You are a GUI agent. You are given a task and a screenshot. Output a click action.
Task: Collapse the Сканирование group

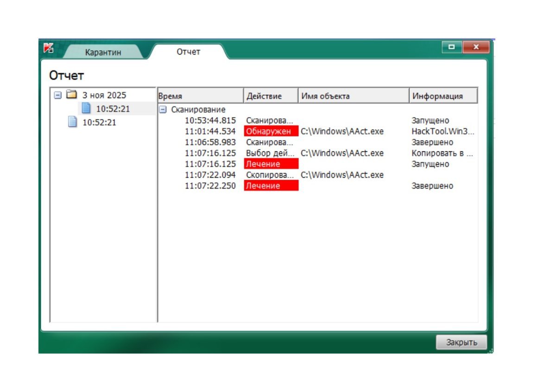pyautogui.click(x=163, y=110)
